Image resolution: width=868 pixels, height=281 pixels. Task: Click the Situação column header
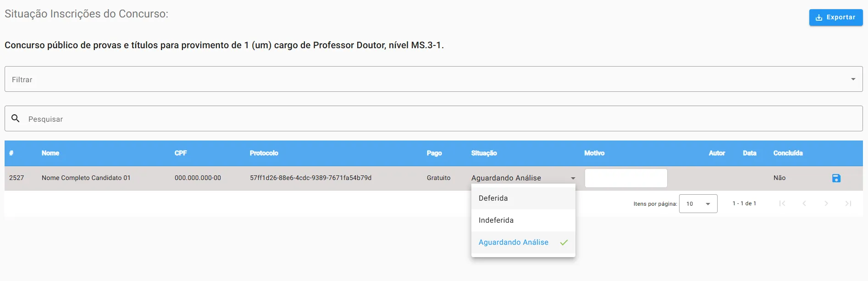[484, 153]
